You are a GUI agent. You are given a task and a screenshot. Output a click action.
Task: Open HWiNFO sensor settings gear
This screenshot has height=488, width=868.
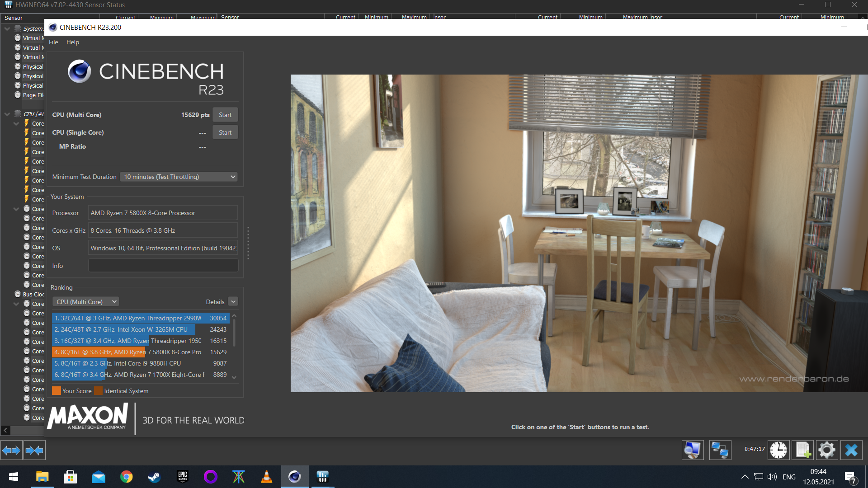coord(826,450)
